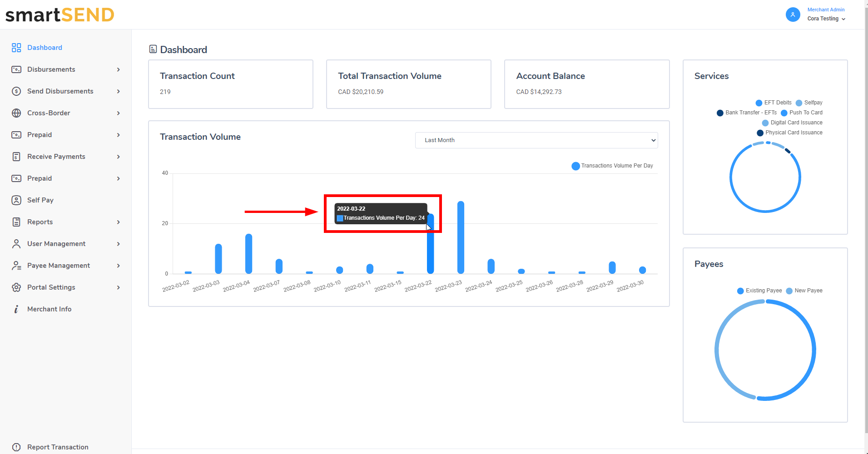Click the Cross-Border globe icon
The height and width of the screenshot is (454, 868).
[16, 113]
